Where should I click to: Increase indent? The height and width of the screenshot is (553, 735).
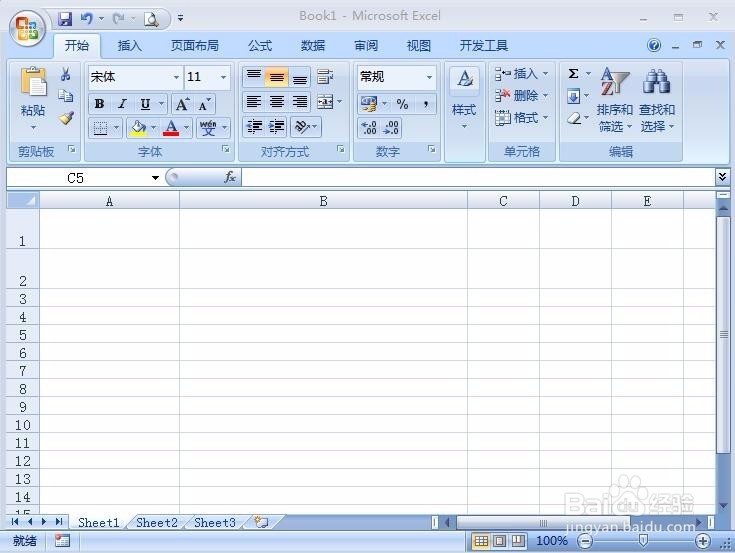[277, 127]
